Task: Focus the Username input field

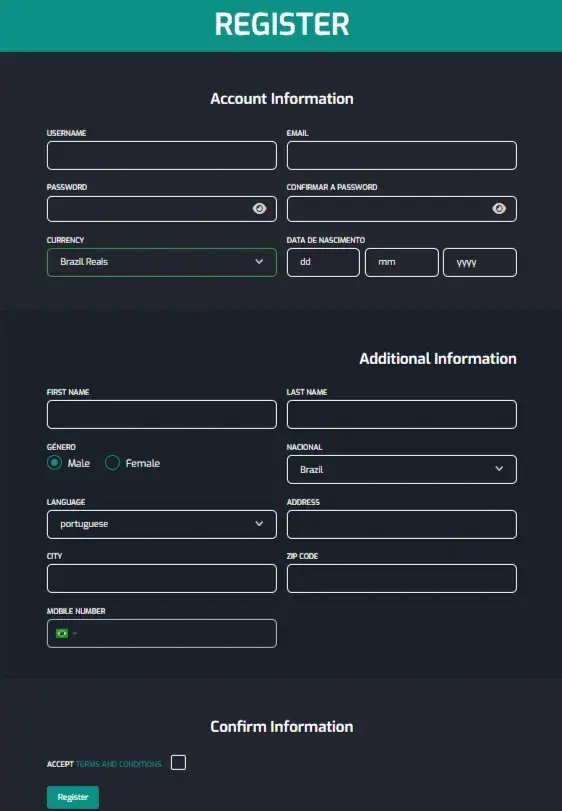Action: pos(162,155)
